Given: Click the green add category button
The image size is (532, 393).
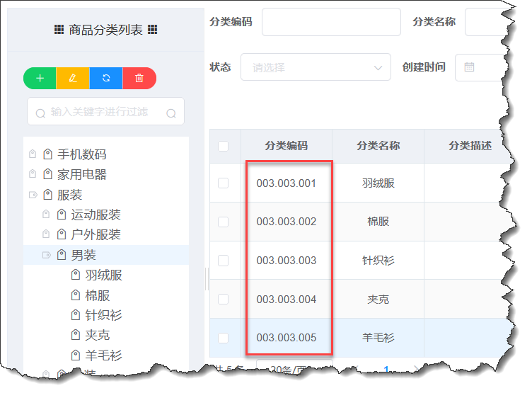Looking at the screenshot, I should [x=40, y=78].
